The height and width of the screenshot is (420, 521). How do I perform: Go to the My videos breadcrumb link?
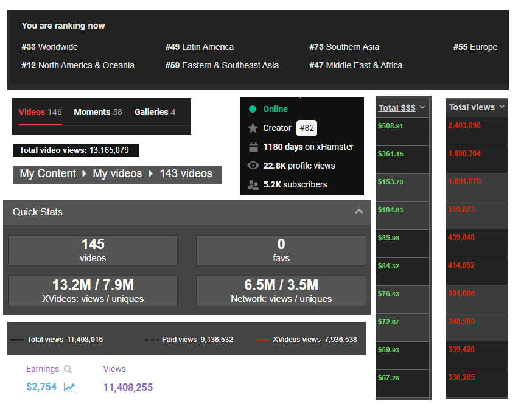(117, 174)
